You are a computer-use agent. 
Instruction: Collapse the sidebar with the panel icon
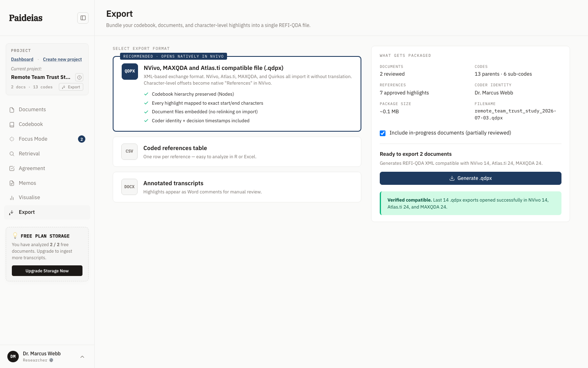click(83, 18)
